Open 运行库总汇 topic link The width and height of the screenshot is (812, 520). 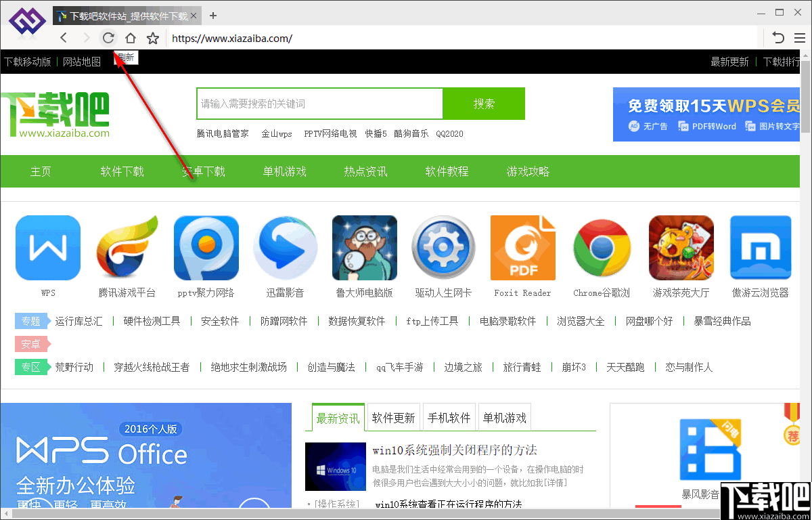point(79,321)
